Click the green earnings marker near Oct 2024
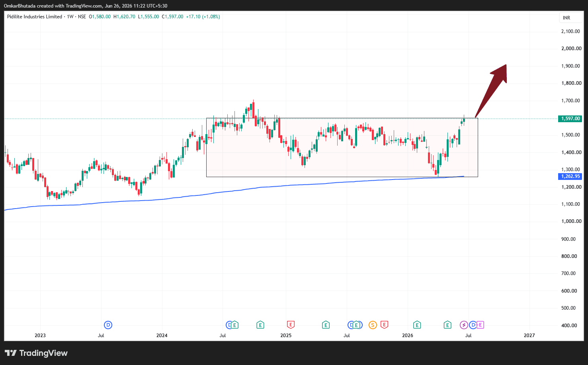The width and height of the screenshot is (588, 365). pyautogui.click(x=260, y=325)
